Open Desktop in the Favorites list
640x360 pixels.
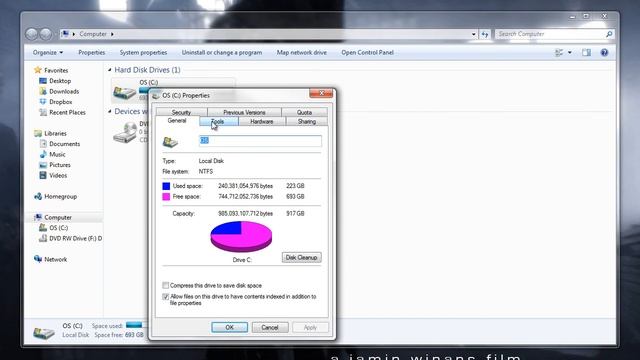pos(60,81)
